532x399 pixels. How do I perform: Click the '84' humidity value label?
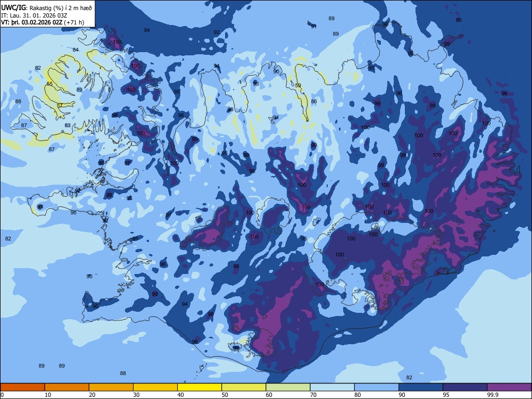click(x=76, y=50)
